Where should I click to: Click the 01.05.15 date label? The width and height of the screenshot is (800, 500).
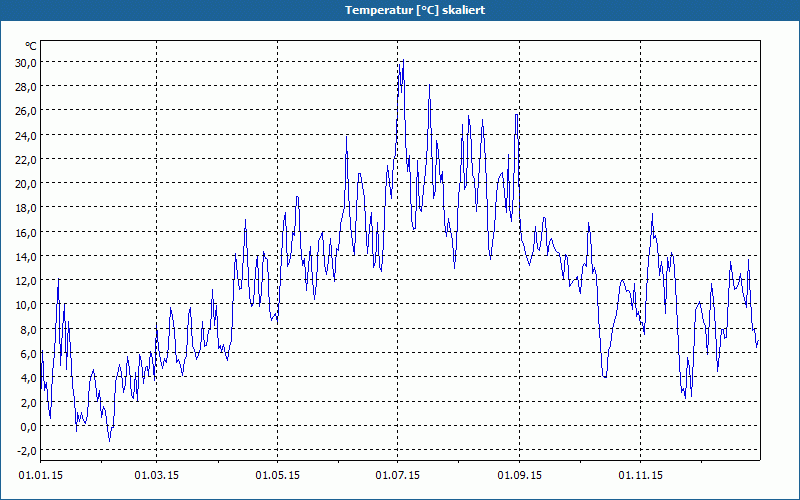tap(278, 476)
